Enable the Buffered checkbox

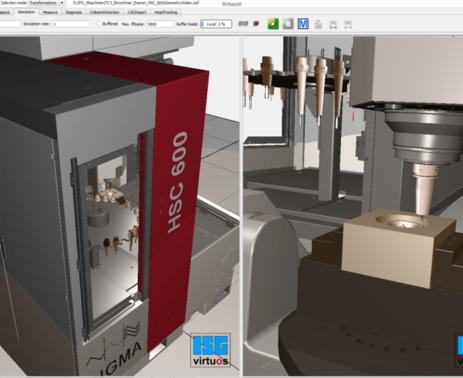pos(99,24)
